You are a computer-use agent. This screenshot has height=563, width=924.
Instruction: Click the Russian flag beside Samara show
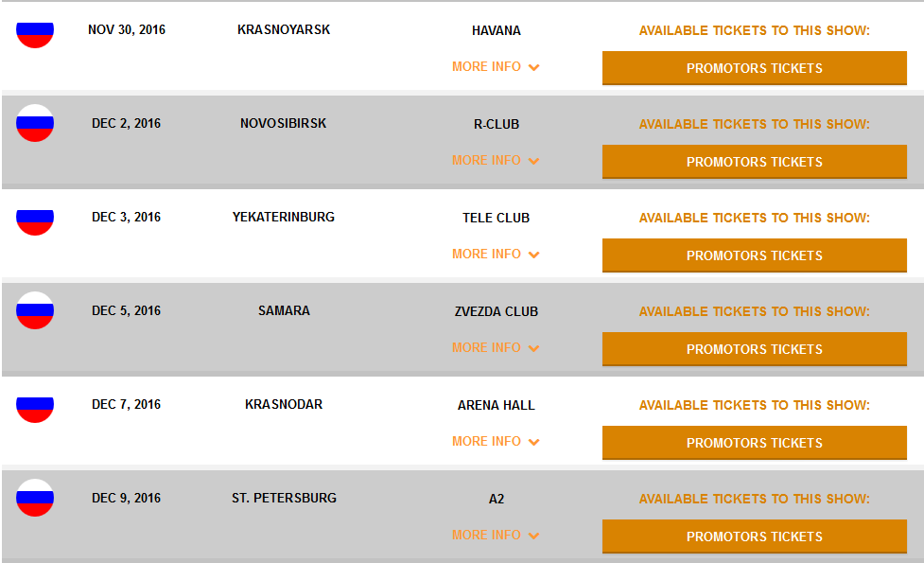35,310
